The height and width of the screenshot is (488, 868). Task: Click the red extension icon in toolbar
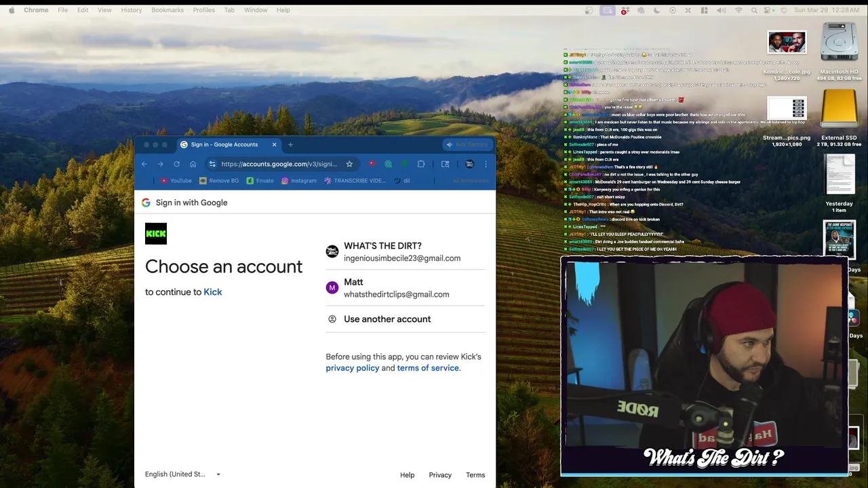(372, 164)
